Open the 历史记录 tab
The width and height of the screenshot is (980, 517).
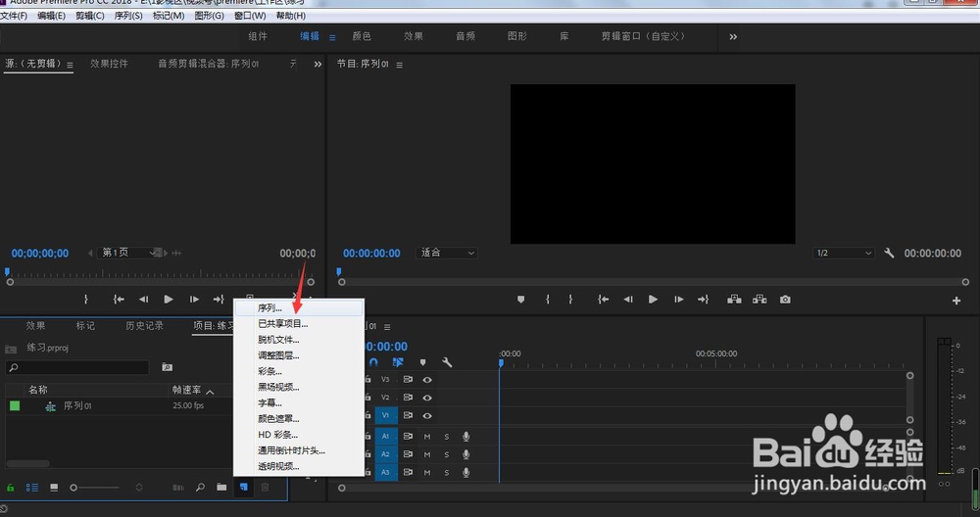[x=144, y=326]
